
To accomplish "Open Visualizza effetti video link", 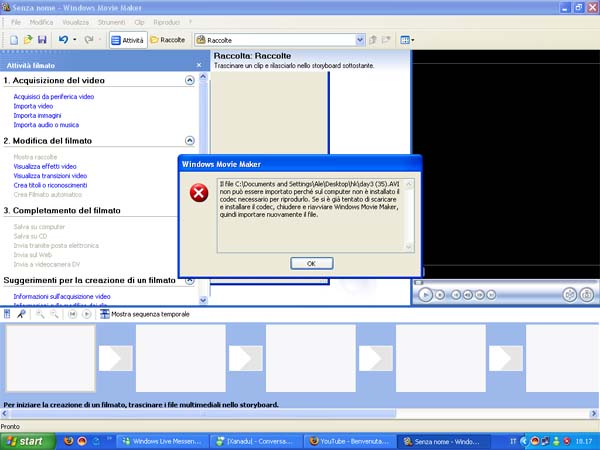I will click(x=45, y=166).
